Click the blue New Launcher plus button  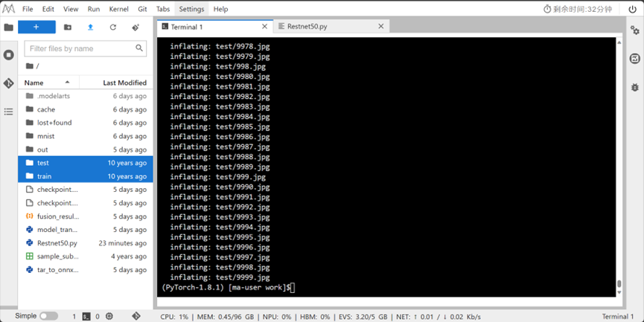36,27
